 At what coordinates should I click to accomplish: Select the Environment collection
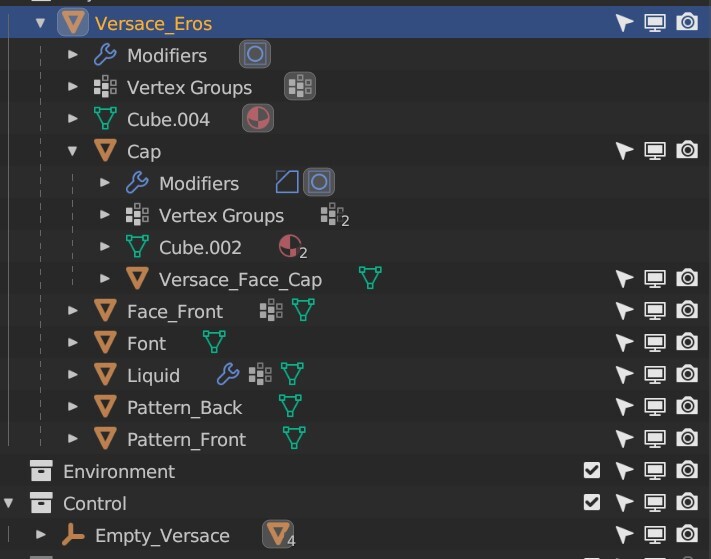point(119,471)
